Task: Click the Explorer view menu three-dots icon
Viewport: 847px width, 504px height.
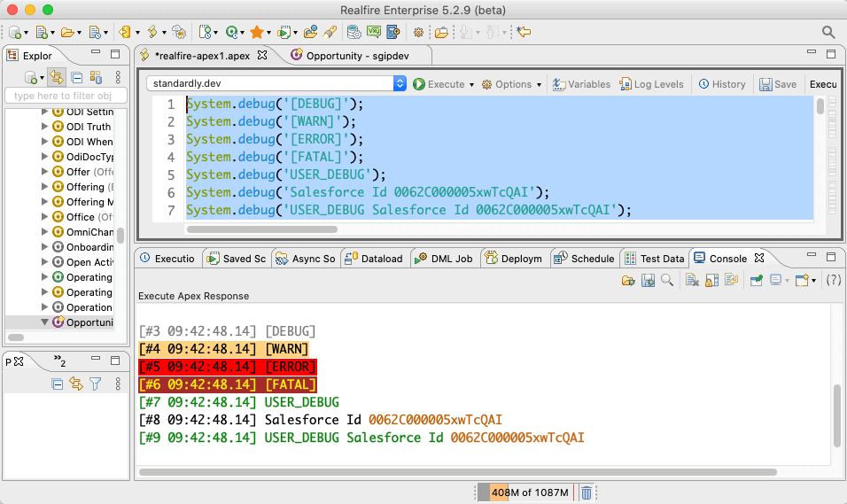Action: [x=118, y=77]
